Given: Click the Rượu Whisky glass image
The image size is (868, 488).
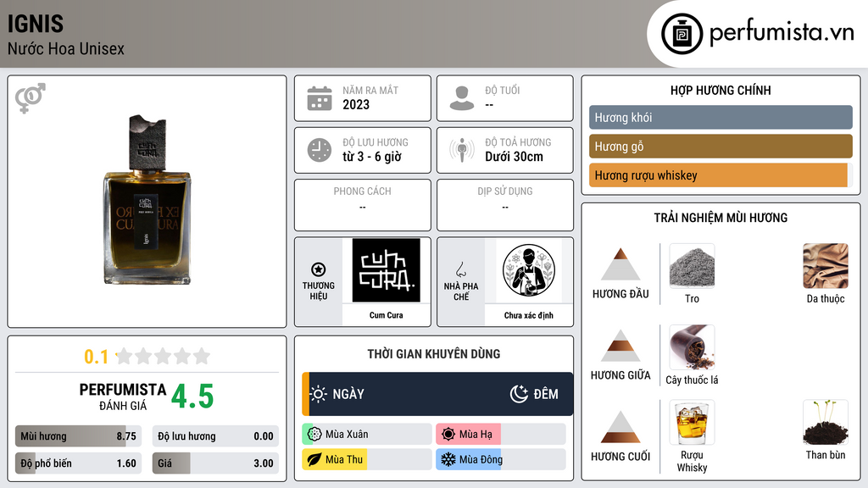Looking at the screenshot, I should coord(692,423).
